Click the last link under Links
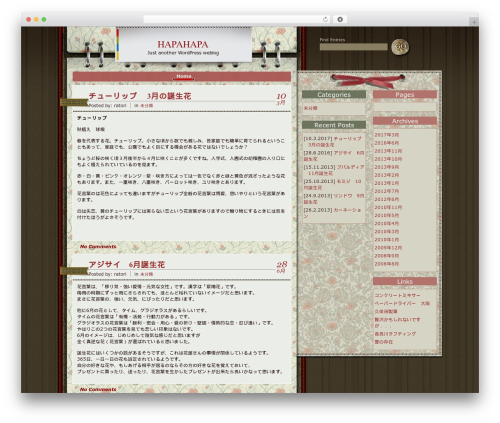This screenshot has height=423, width=500. pos(384,342)
